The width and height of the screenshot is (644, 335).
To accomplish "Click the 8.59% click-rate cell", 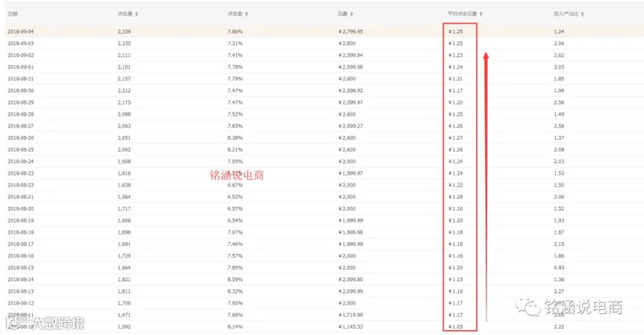I will [x=235, y=279].
